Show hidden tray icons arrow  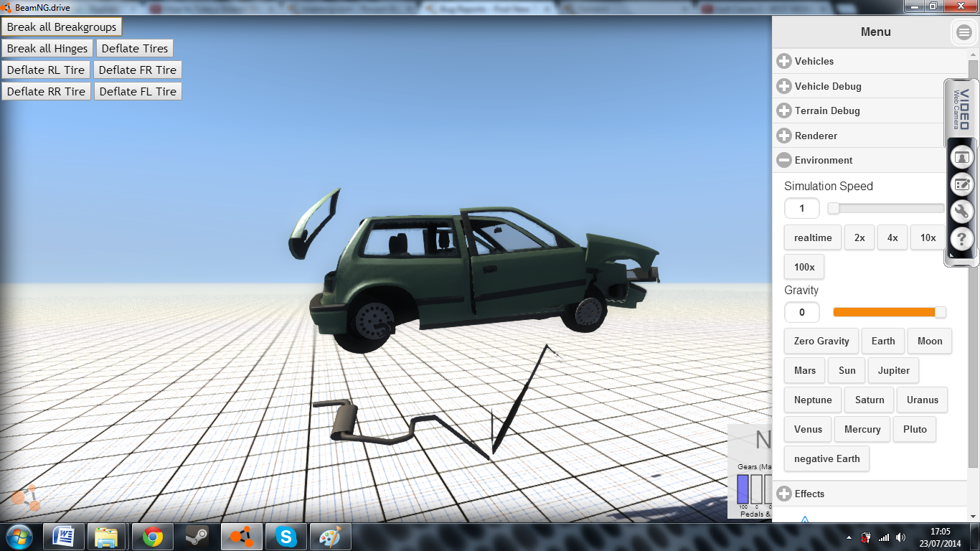point(849,537)
